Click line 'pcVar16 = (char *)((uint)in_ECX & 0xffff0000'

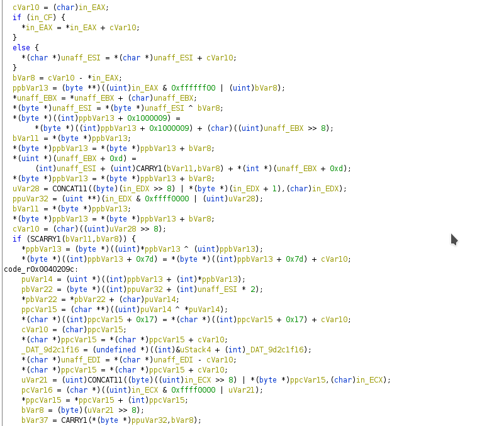pos(142,390)
